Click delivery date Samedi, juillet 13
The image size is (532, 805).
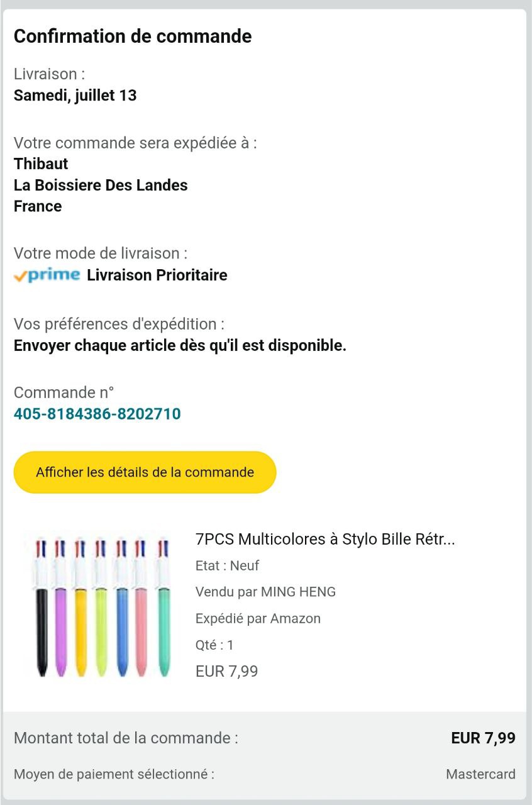click(x=75, y=96)
